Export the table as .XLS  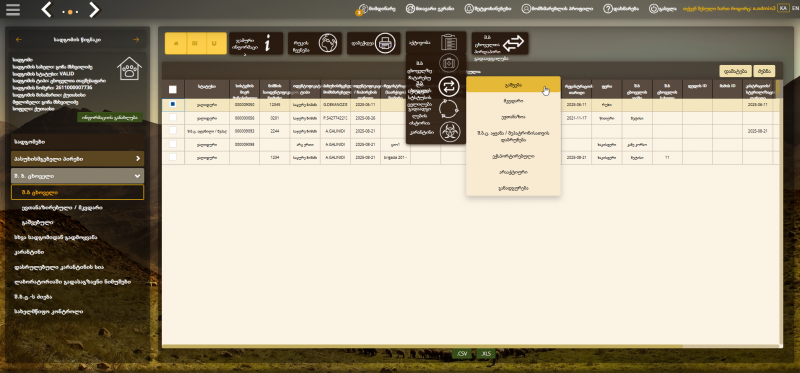tap(486, 354)
